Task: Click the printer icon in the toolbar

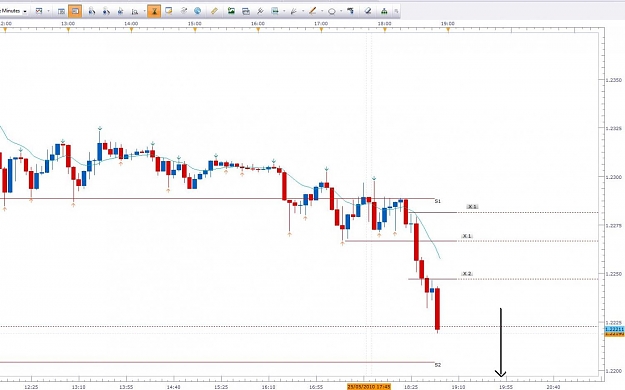Action: pos(246,11)
